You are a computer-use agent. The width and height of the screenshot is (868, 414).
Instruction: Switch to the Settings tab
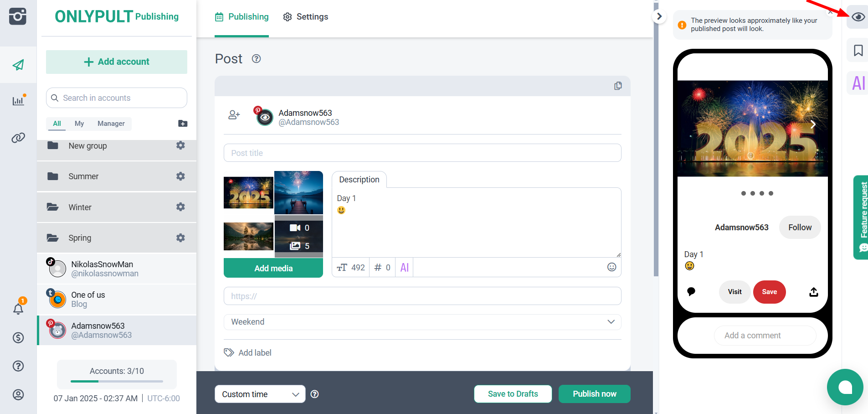pyautogui.click(x=305, y=17)
